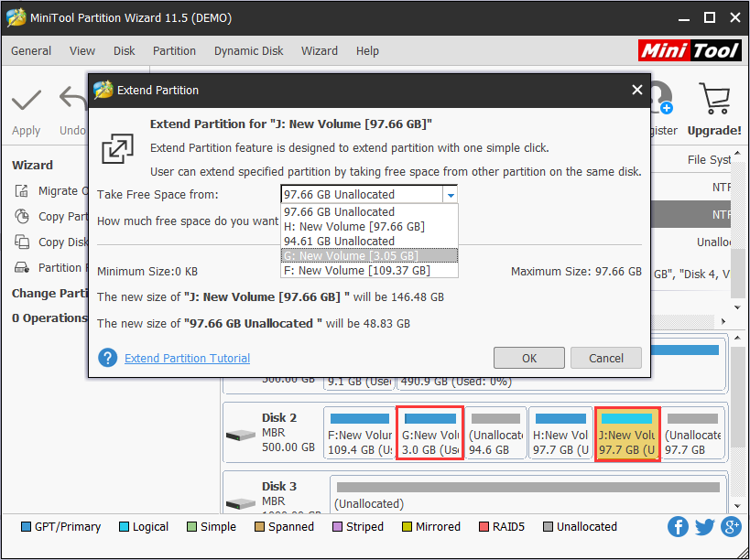Click the blue help question mark icon
750x560 pixels.
click(x=108, y=358)
